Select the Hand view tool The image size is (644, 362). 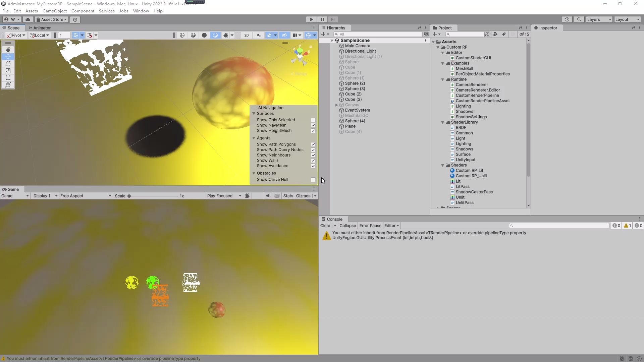[8, 50]
